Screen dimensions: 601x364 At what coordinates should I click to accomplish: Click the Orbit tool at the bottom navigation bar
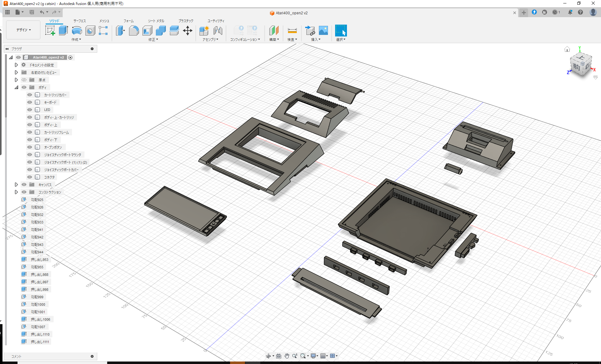(268, 356)
